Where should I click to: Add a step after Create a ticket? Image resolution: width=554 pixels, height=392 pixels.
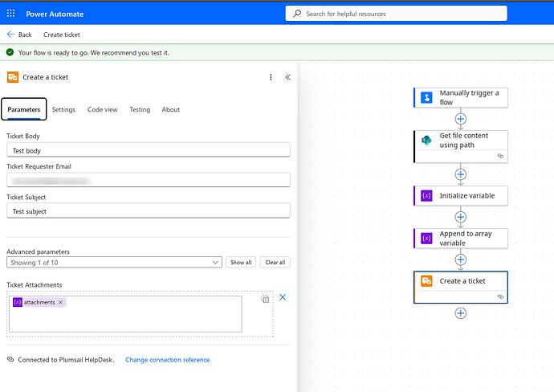point(461,312)
